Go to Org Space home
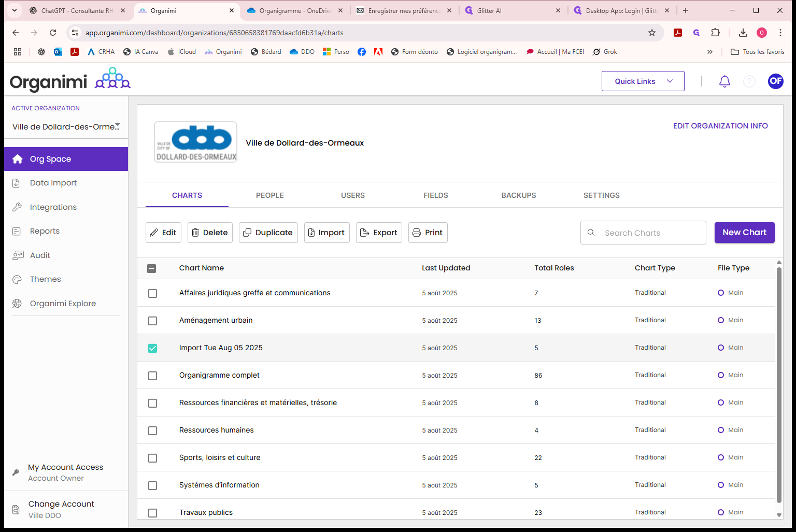This screenshot has width=796, height=532. [x=66, y=159]
